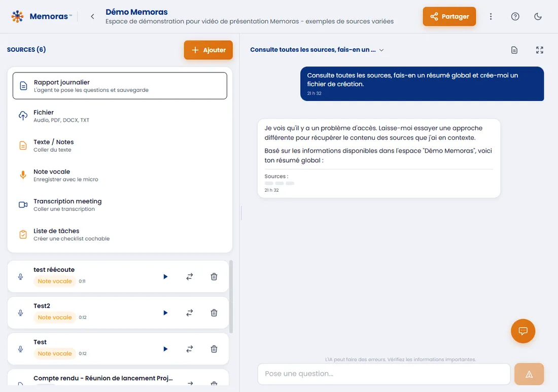Open the document icon in chat header

click(514, 50)
